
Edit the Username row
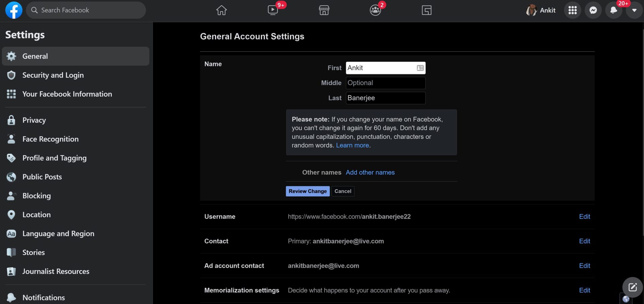click(x=584, y=217)
